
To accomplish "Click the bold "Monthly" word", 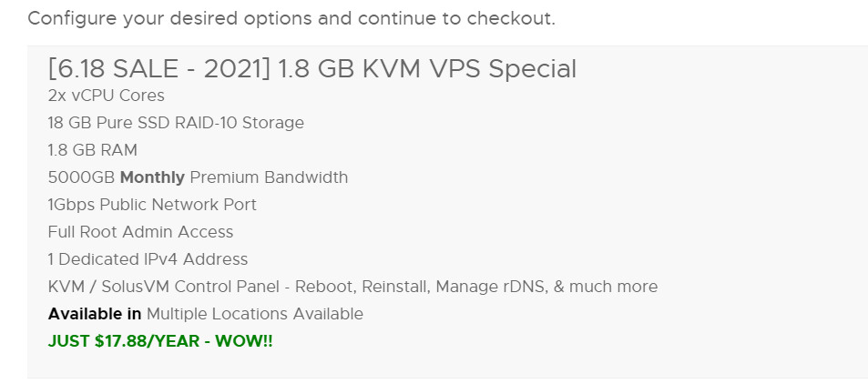I will point(152,177).
